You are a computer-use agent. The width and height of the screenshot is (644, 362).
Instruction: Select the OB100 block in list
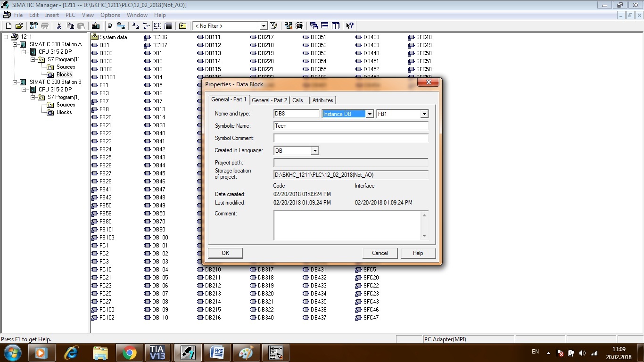107,77
